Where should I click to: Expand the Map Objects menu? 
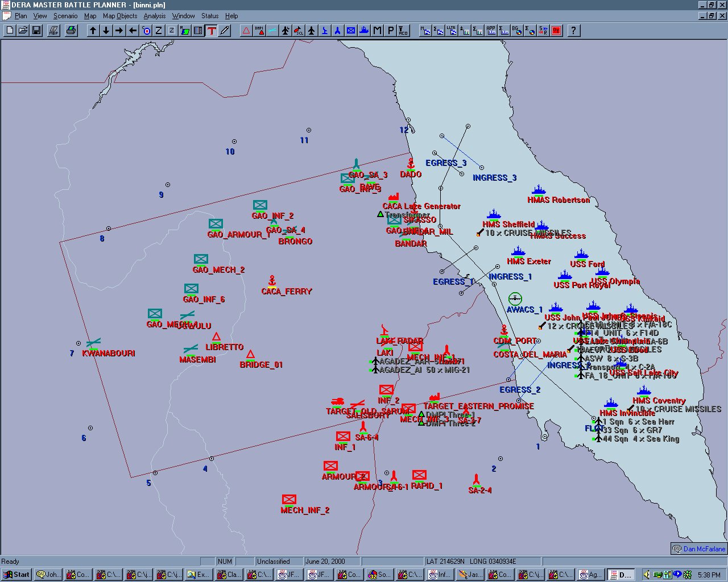pos(119,16)
